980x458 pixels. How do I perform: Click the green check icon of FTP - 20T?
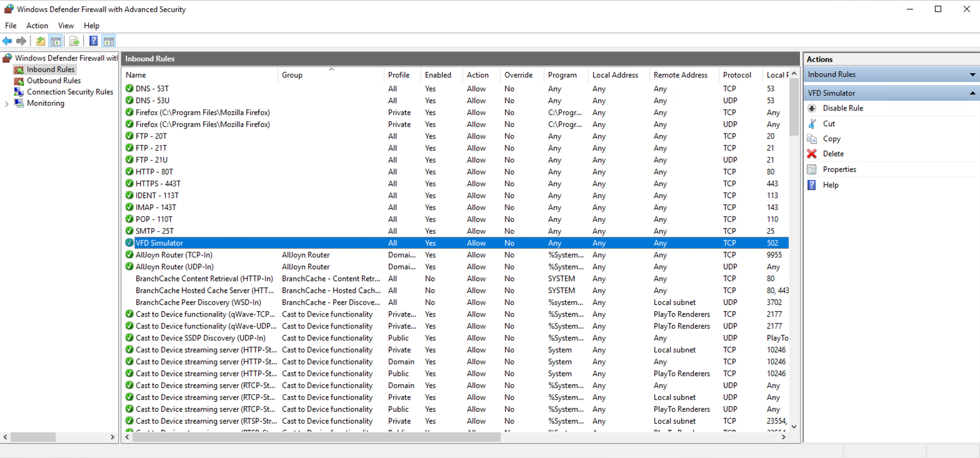click(x=129, y=136)
